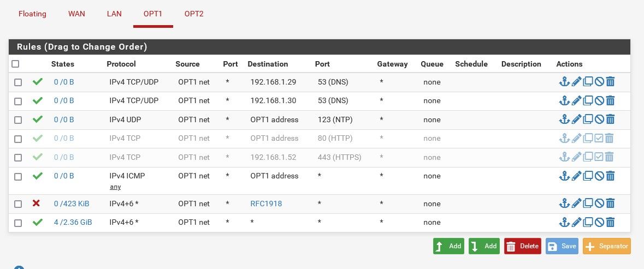Open the RFC1918 alias link
This screenshot has width=644, height=269.
tap(266, 204)
